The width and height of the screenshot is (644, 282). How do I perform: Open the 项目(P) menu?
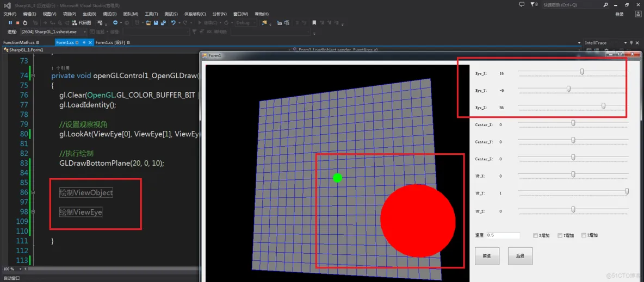click(x=70, y=14)
